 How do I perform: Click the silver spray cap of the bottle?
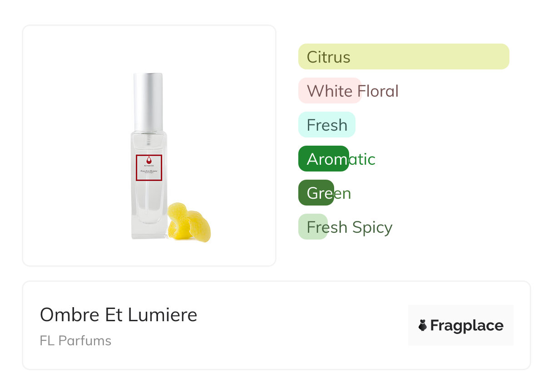pos(148,102)
